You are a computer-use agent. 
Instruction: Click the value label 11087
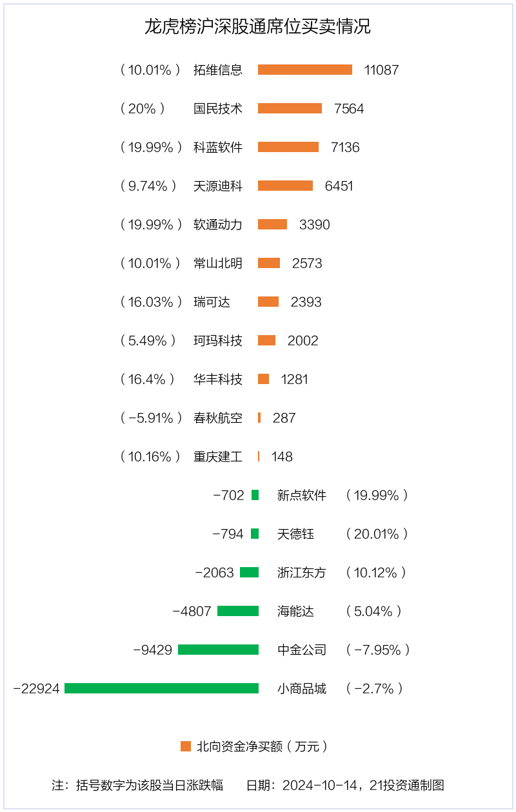coord(382,70)
